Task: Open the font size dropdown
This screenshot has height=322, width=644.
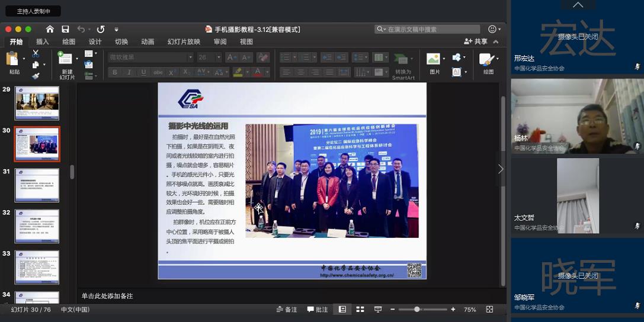Action: [218, 57]
